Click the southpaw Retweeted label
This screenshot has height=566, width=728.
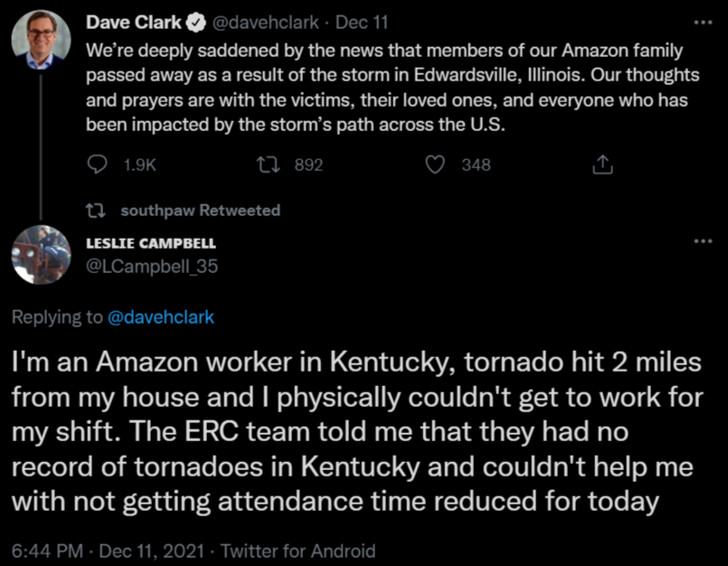point(201,210)
